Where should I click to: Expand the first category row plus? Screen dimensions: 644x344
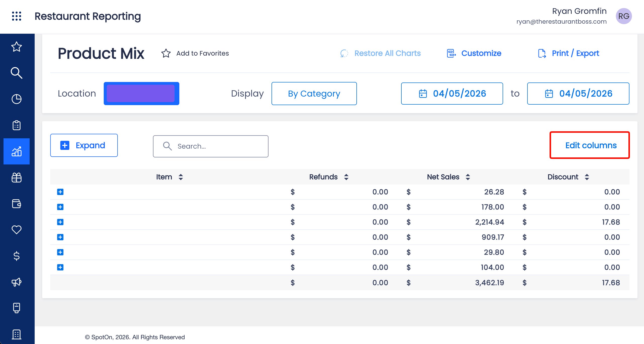click(60, 192)
